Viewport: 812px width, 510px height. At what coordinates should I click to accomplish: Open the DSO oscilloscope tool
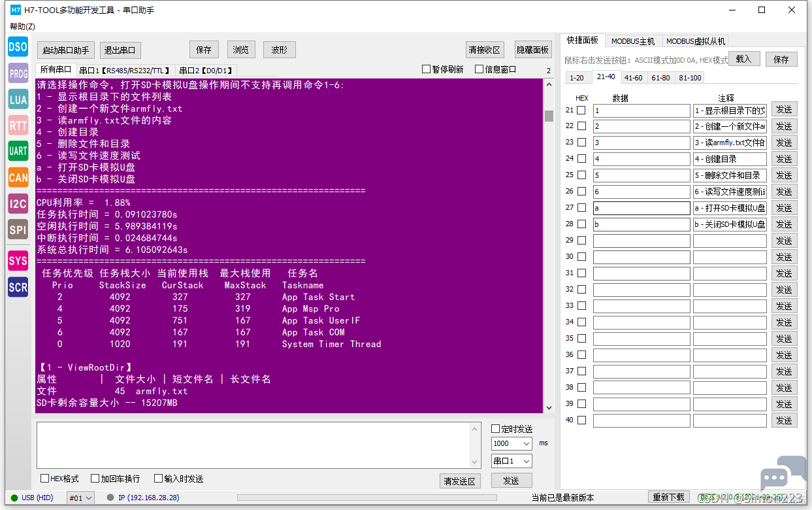tap(18, 47)
